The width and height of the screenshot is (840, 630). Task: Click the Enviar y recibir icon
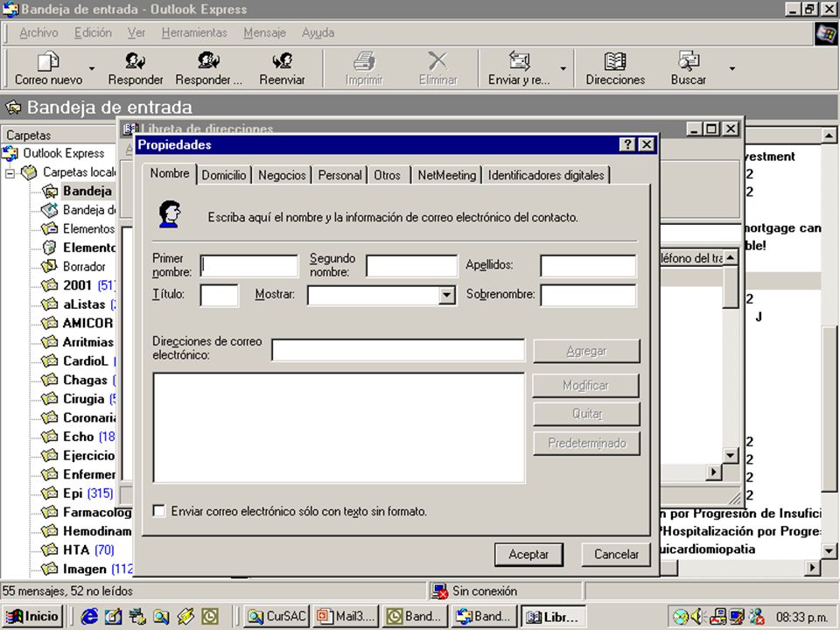[x=519, y=61]
